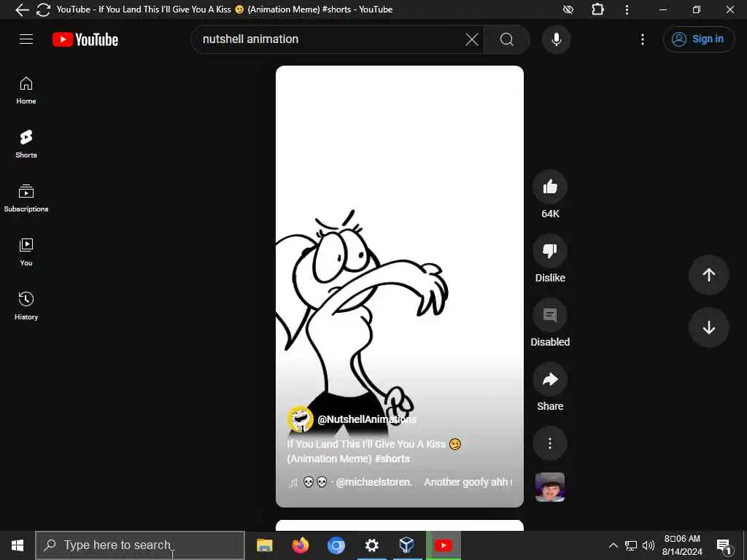This screenshot has height=560, width=747.
Task: Go to next short with down arrow
Action: tap(709, 327)
